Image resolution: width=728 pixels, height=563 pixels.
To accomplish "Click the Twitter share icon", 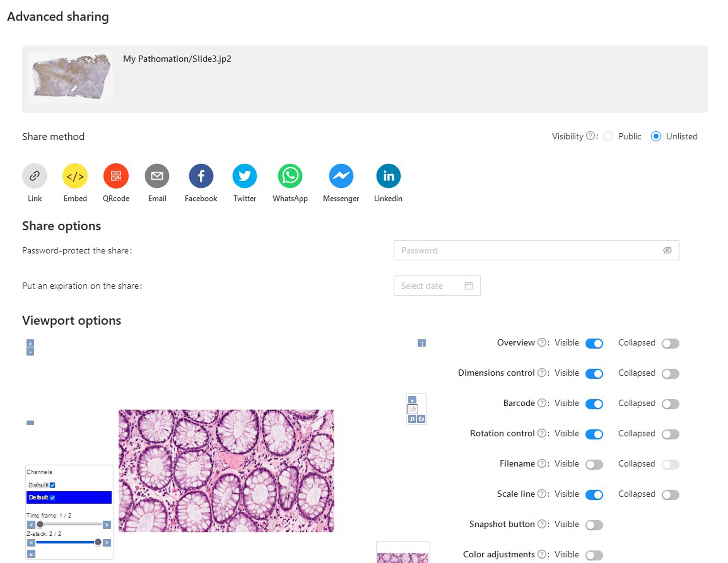I will [244, 176].
